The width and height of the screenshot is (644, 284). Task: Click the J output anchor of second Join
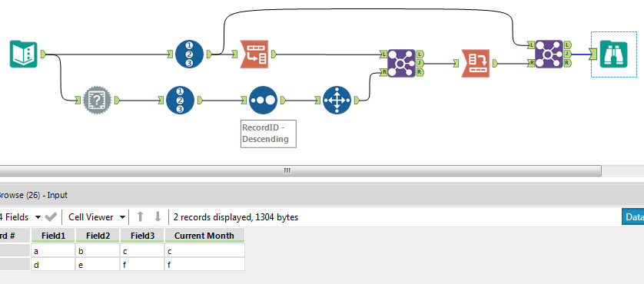[568, 54]
